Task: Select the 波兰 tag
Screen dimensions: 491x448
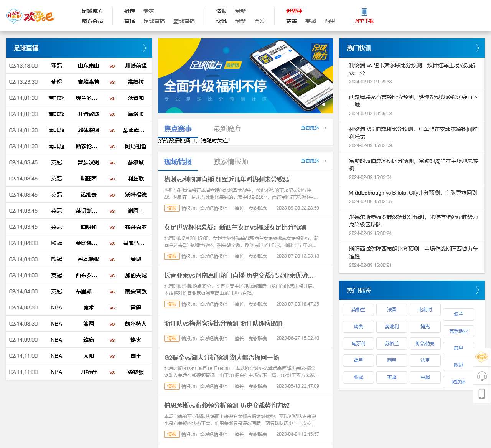Action: pyautogui.click(x=458, y=314)
